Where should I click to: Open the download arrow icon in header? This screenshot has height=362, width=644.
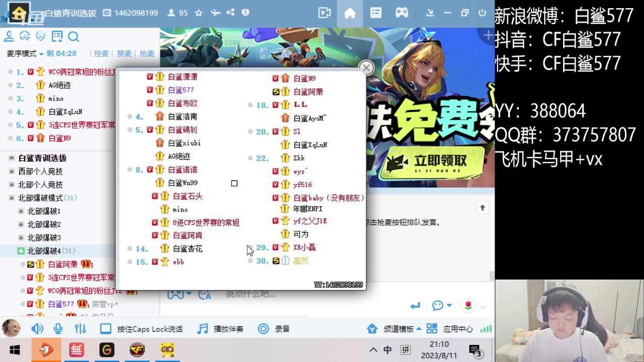(x=430, y=13)
